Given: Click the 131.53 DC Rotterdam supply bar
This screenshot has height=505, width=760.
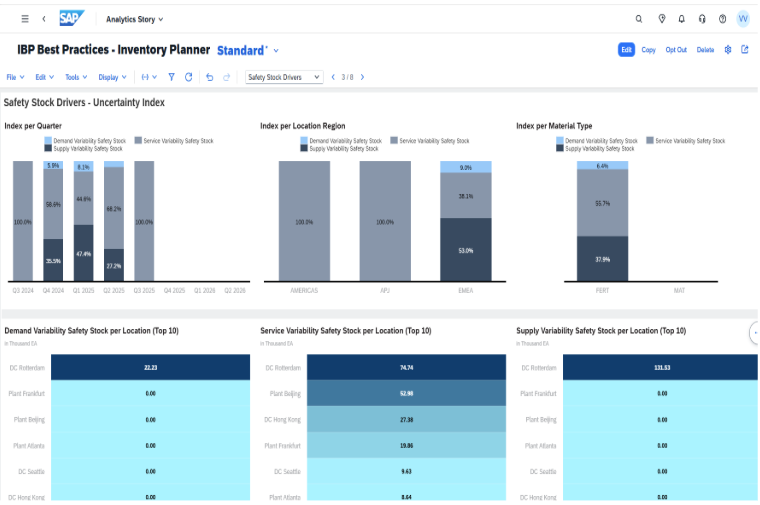Looking at the screenshot, I should pyautogui.click(x=660, y=367).
